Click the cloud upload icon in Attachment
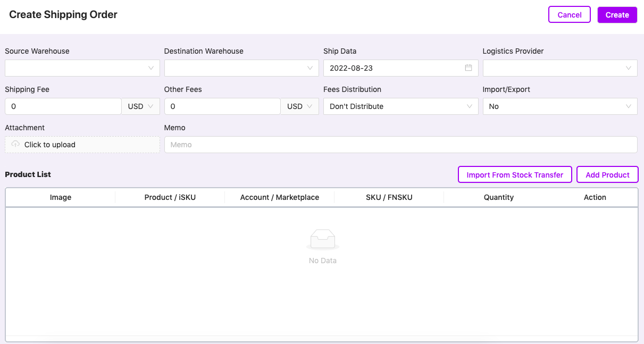This screenshot has width=644, height=344. tap(15, 144)
